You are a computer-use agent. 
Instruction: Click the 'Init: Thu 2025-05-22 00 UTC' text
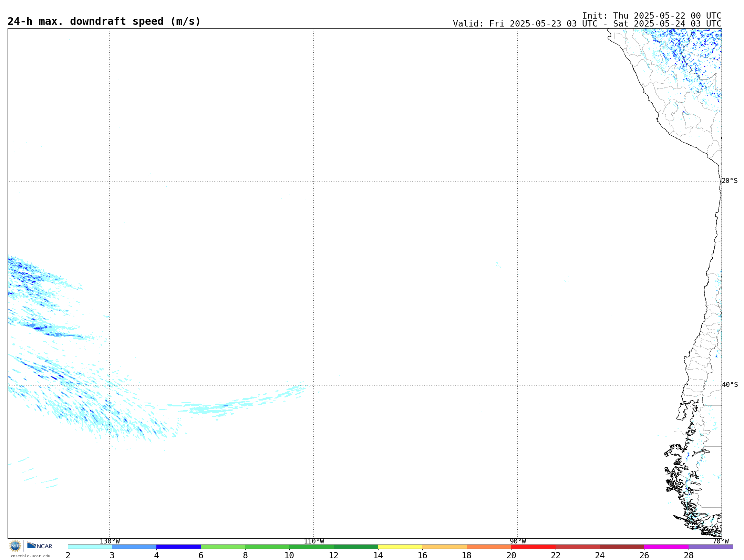(652, 16)
